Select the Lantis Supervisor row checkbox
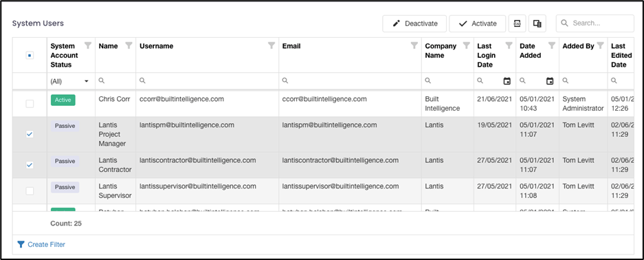The height and width of the screenshot is (260, 644). (30, 191)
